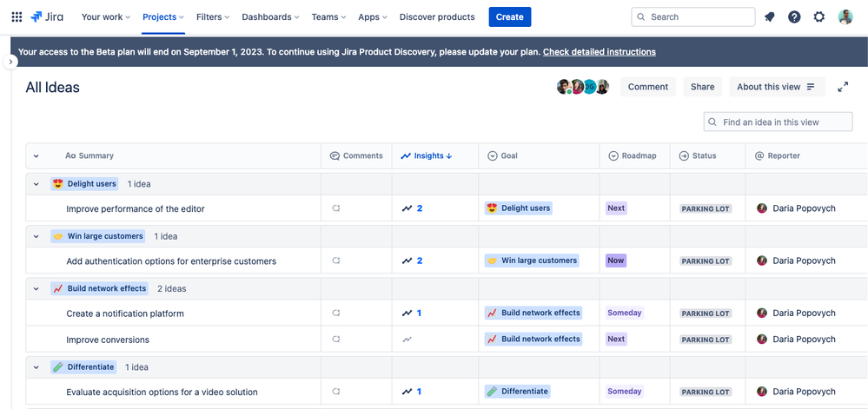The image size is (868, 409).
Task: Collapse all groups using the header chevron
Action: (x=36, y=156)
